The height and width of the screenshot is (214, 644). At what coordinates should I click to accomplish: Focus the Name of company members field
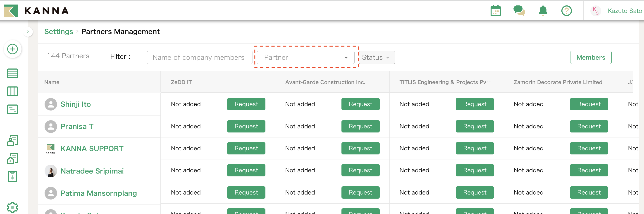pyautogui.click(x=199, y=58)
